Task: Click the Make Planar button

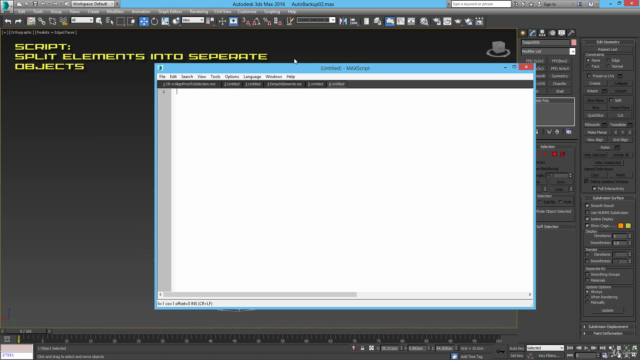Action: pos(597,132)
